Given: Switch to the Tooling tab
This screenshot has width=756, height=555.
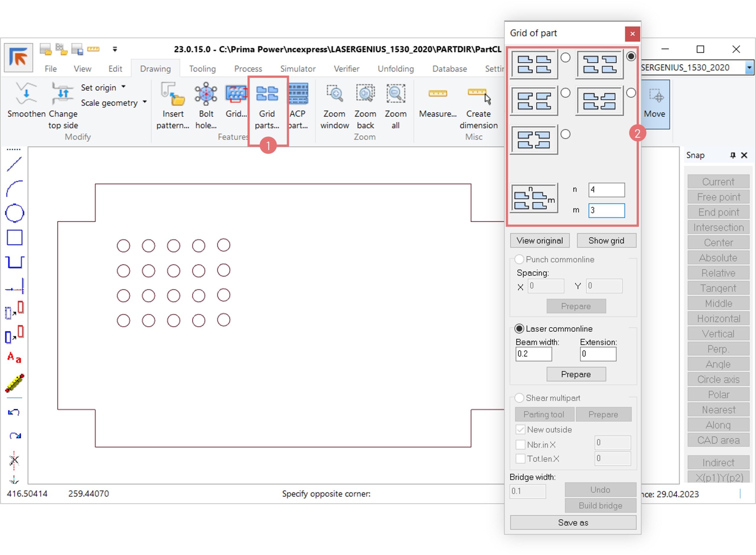Looking at the screenshot, I should 202,69.
